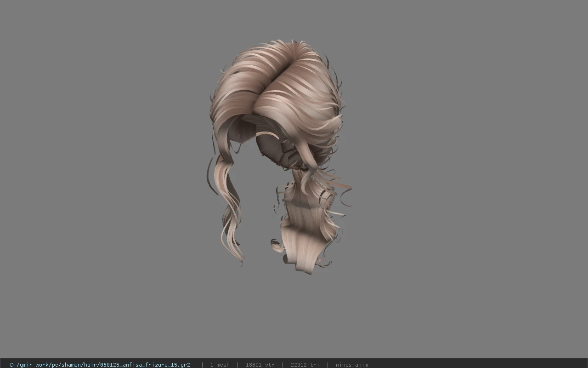Click the 3D hair model in the viewport

point(279,157)
